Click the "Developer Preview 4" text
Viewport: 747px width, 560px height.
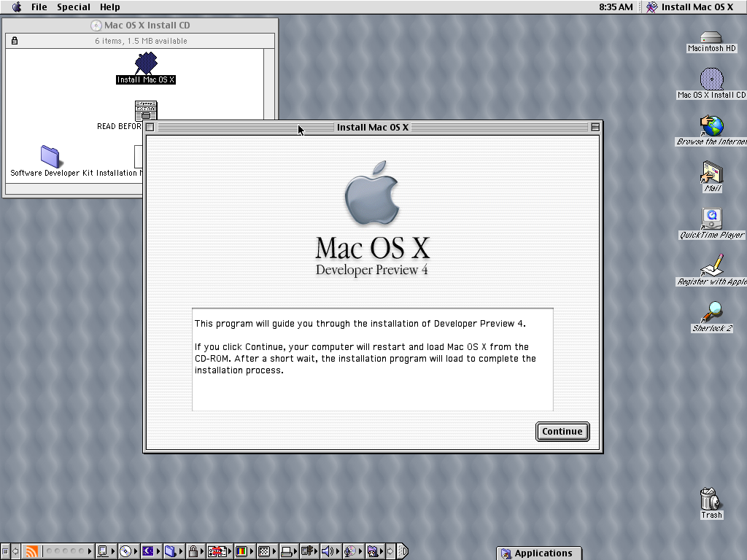tap(371, 270)
